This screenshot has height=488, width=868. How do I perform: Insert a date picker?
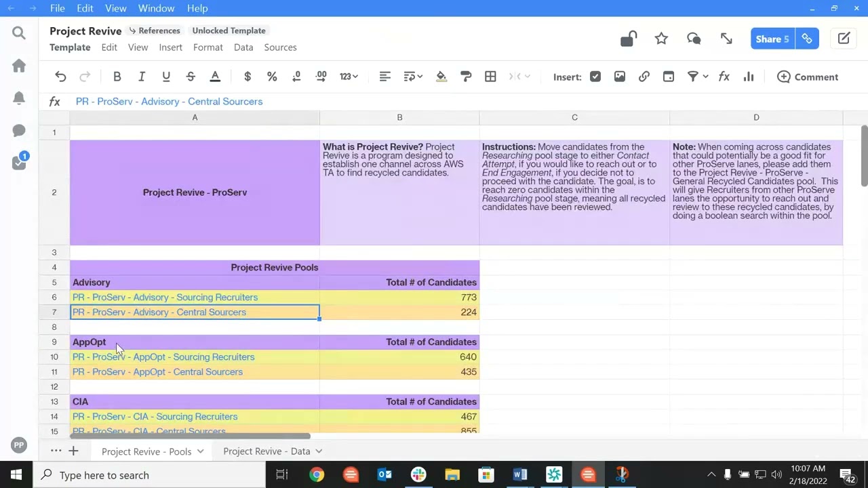coord(668,77)
